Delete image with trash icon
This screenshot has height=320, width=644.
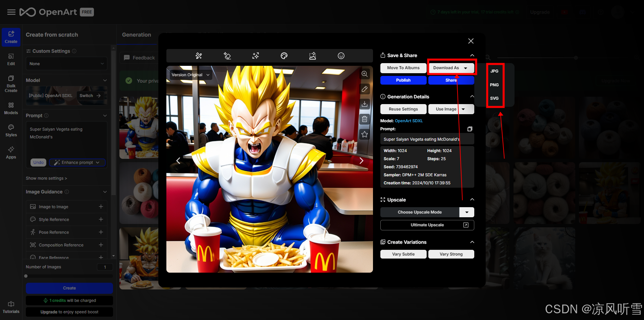pyautogui.click(x=365, y=119)
